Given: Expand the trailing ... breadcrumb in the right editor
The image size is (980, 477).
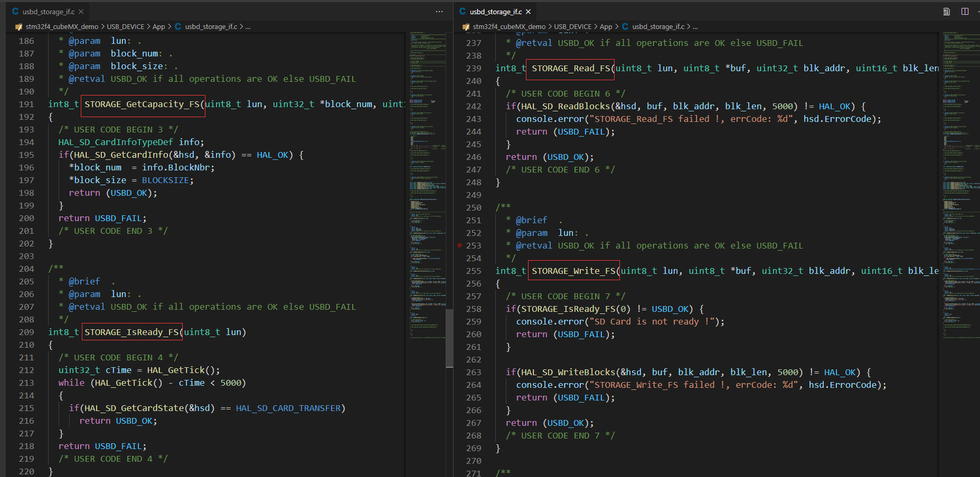Looking at the screenshot, I should click(x=696, y=26).
